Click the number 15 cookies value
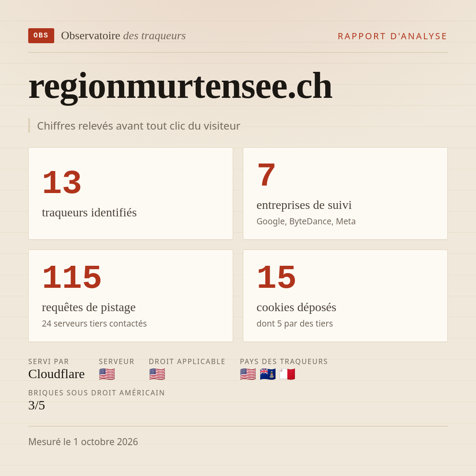476x476 pixels. coord(276,277)
